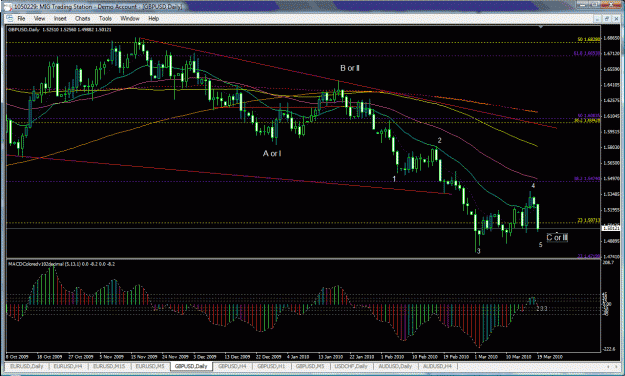Click the 1.68650 price on the price scale
The width and height of the screenshot is (625, 376).
point(611,39)
